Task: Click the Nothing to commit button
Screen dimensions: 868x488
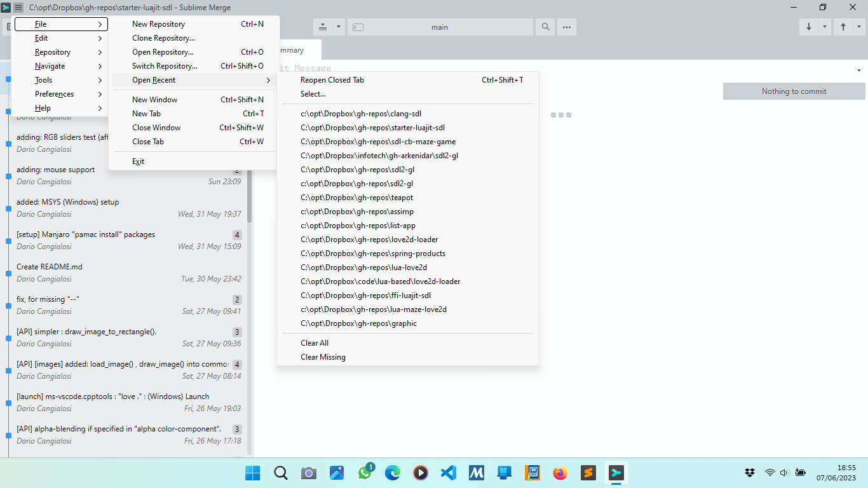Action: click(x=794, y=91)
